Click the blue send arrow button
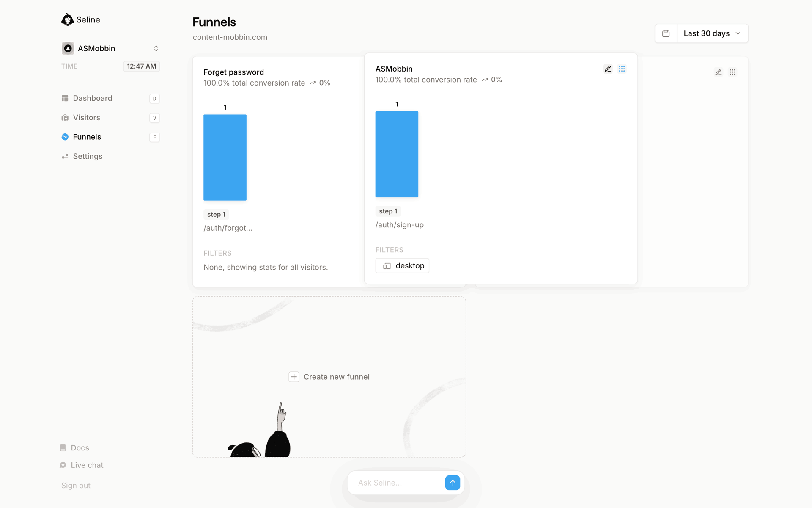 452,483
